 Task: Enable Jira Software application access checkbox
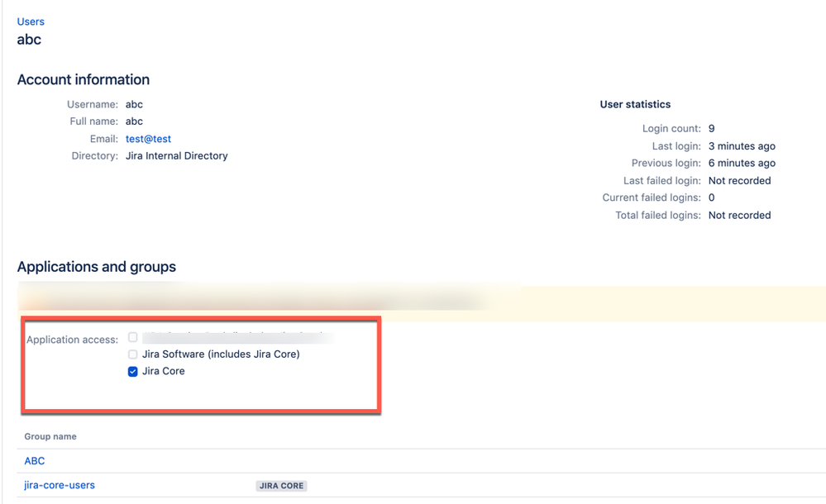(x=133, y=354)
